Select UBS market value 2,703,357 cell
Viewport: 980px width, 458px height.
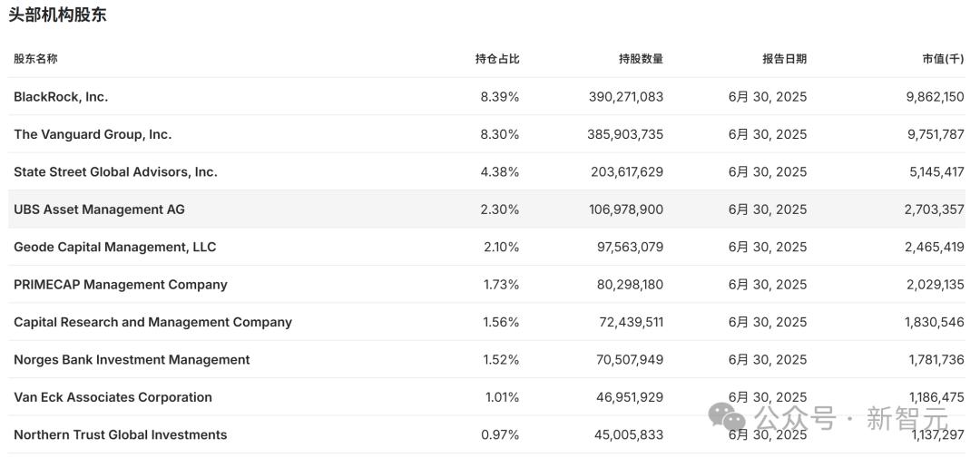pos(934,210)
